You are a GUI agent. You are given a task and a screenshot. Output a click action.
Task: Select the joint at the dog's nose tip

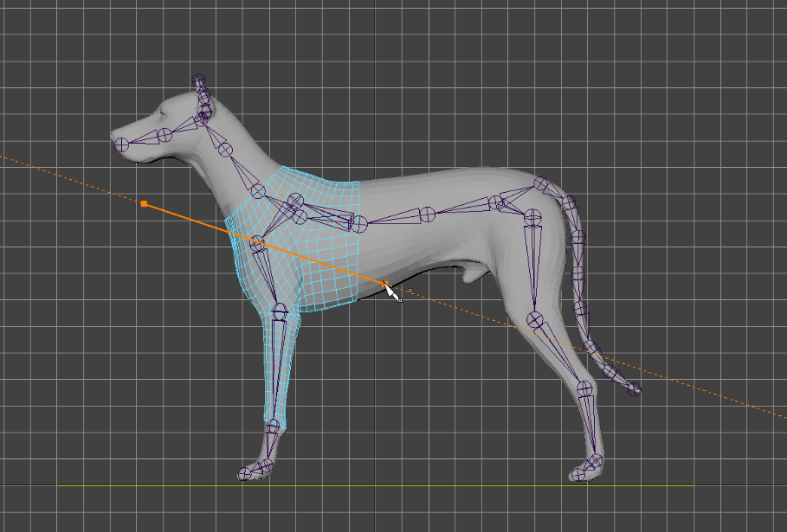123,144
